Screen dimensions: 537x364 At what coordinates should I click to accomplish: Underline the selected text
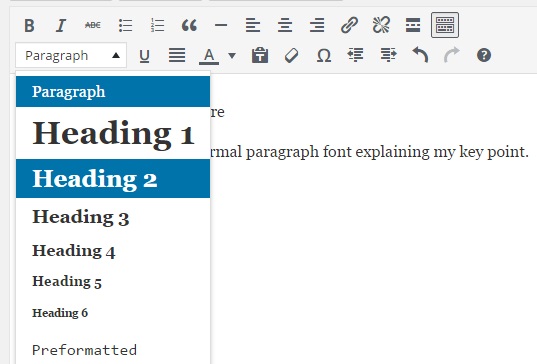coord(145,55)
